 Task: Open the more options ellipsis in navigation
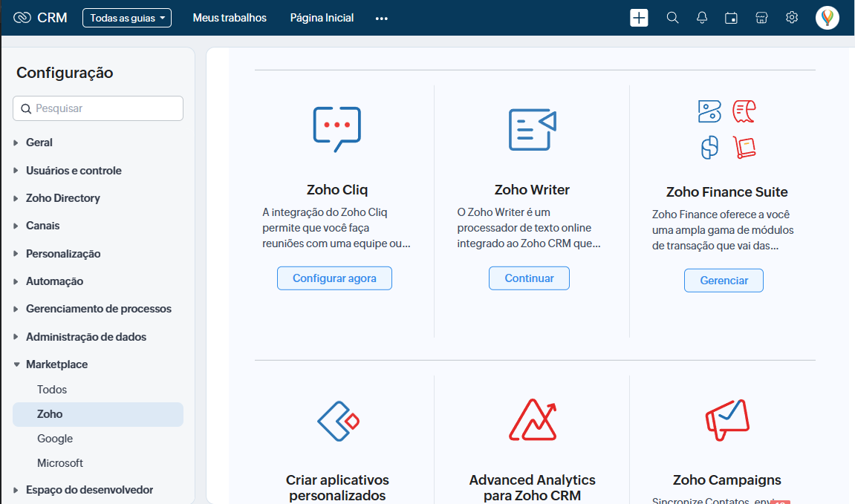382,19
